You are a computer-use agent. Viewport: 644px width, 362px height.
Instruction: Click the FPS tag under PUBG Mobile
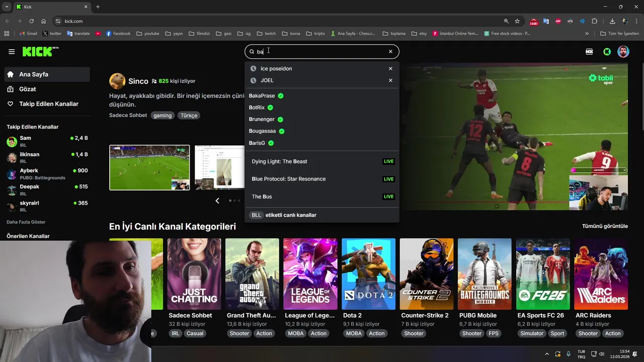[x=494, y=333]
